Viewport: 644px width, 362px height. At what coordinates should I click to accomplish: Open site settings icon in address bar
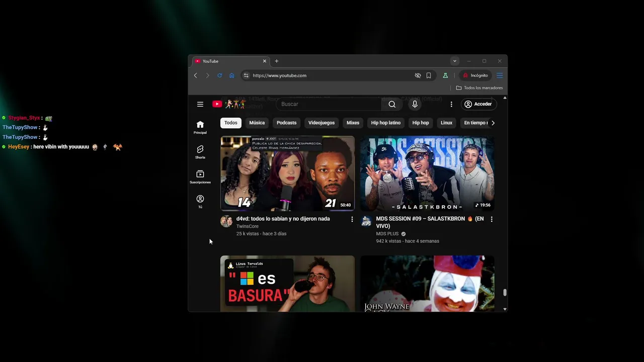246,75
